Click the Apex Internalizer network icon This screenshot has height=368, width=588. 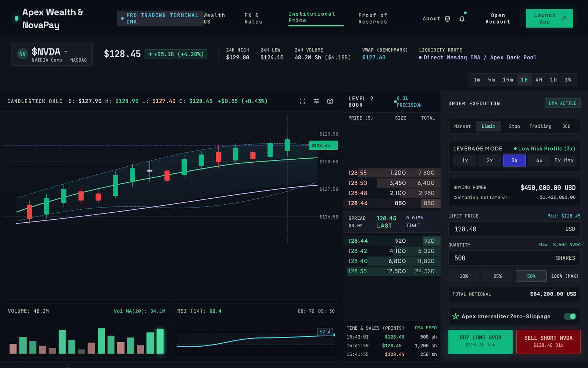[x=456, y=316]
